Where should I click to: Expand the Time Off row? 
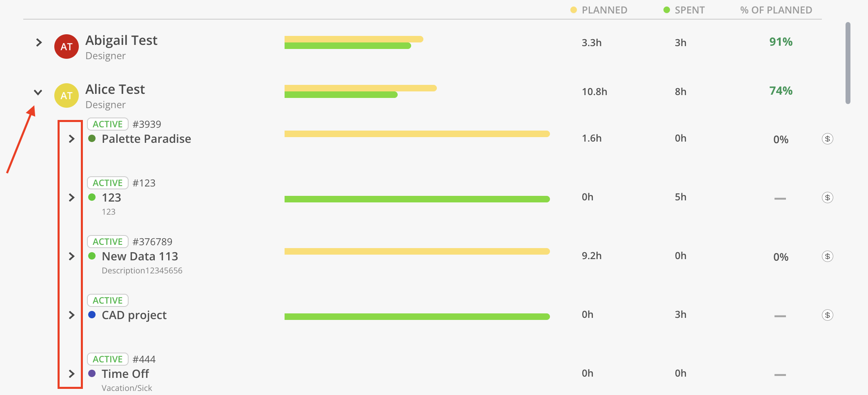(x=71, y=374)
